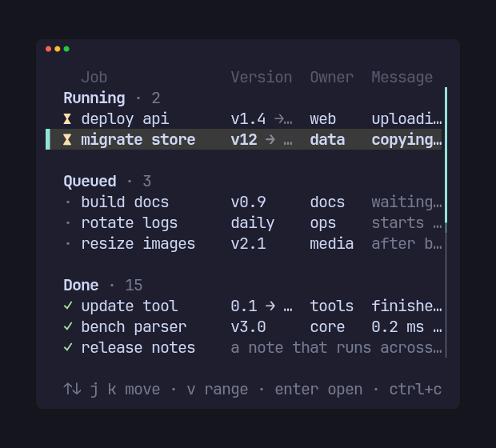Collapse the Running group header
Screen dimensions: 496x448
pos(112,98)
